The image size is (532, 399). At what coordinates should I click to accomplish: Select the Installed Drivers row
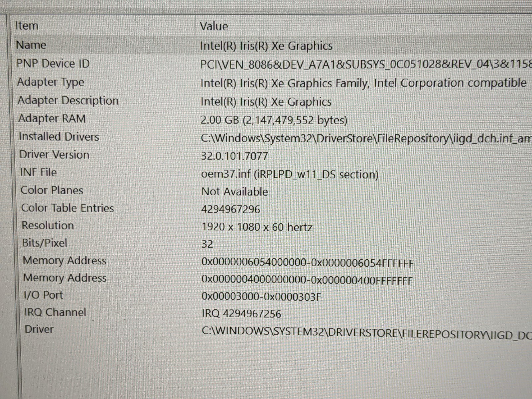[59, 136]
